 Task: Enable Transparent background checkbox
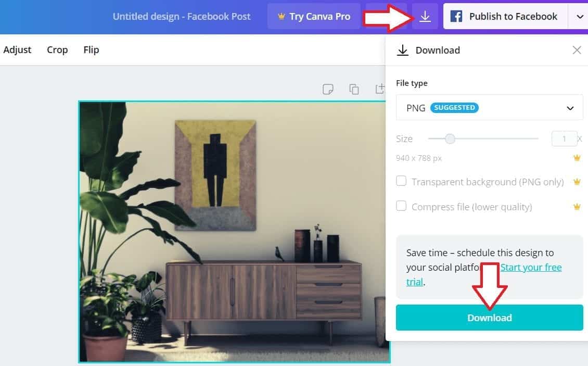coord(401,181)
